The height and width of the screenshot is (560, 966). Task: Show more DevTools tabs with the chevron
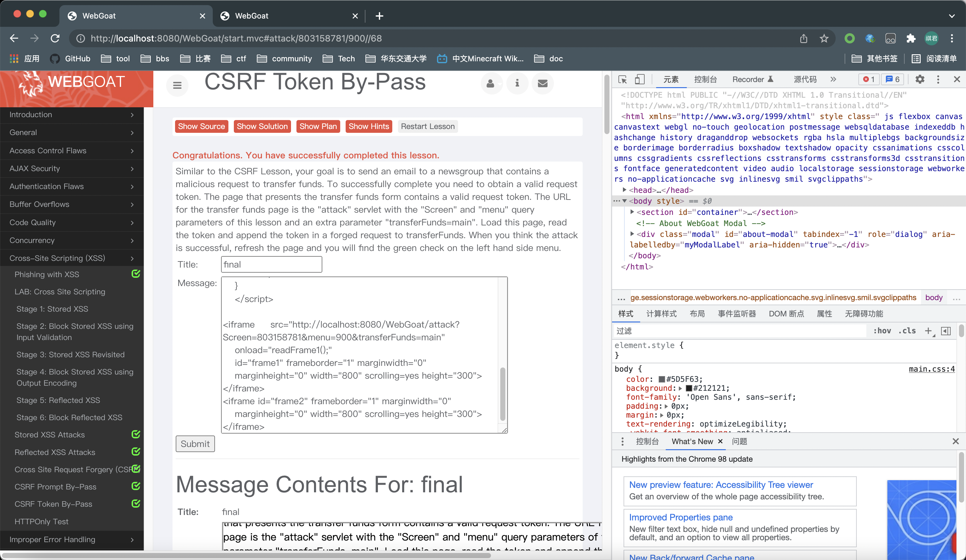833,79
